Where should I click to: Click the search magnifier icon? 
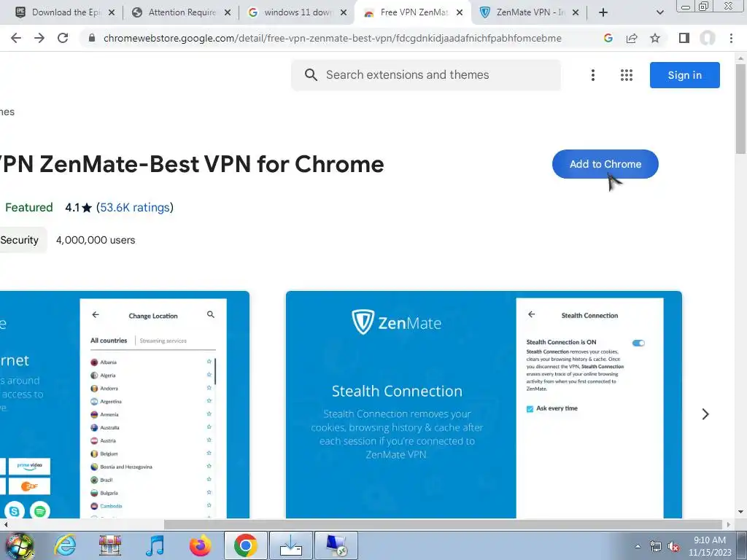[311, 75]
